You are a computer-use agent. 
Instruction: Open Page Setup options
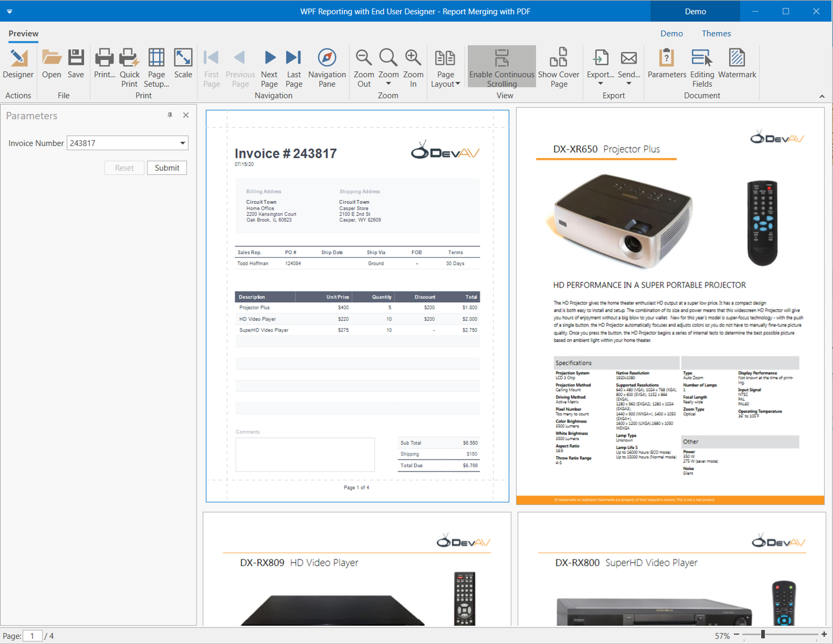click(156, 68)
